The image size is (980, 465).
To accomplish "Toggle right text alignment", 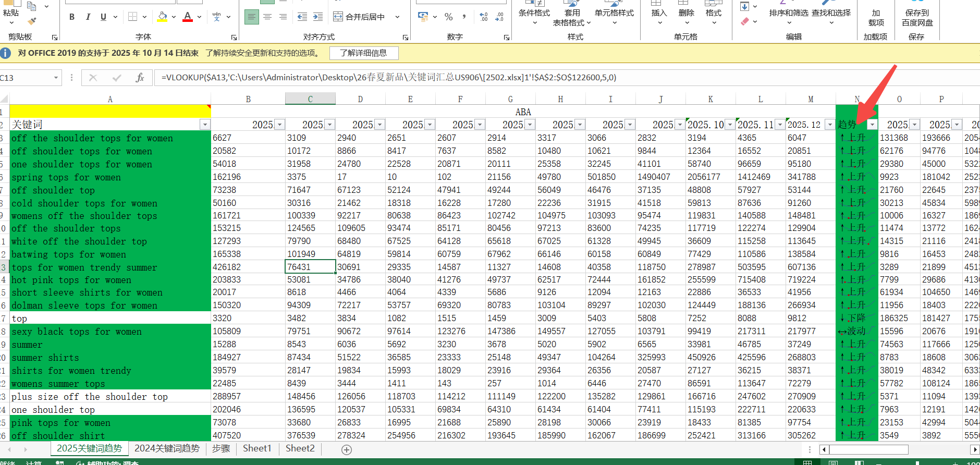I will coord(283,17).
